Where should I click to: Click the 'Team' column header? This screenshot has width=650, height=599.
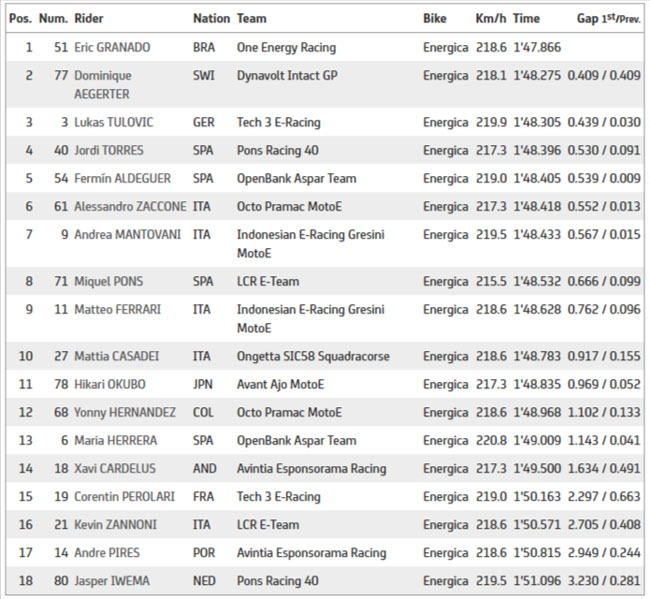[252, 19]
